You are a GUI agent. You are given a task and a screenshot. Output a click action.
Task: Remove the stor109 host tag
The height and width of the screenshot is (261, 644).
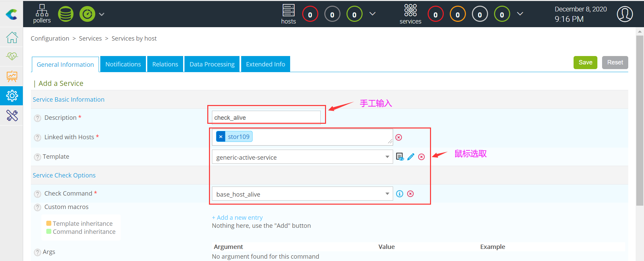point(221,137)
